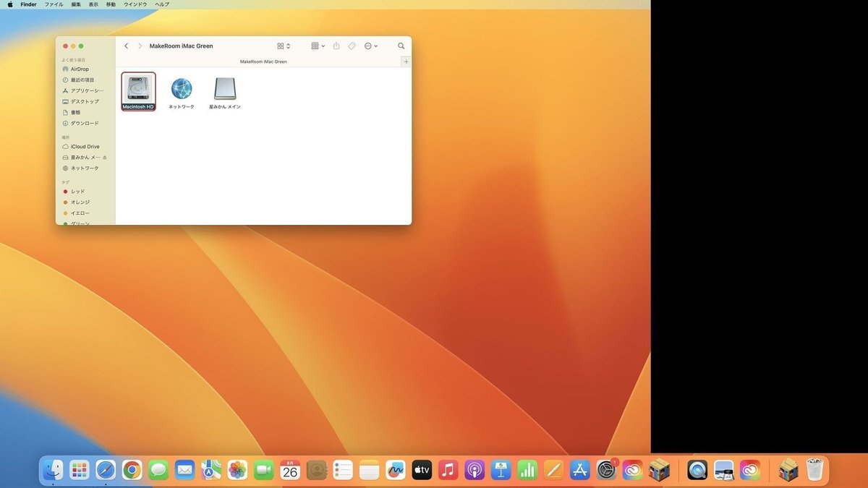Open Calendar from the Dock

point(290,471)
